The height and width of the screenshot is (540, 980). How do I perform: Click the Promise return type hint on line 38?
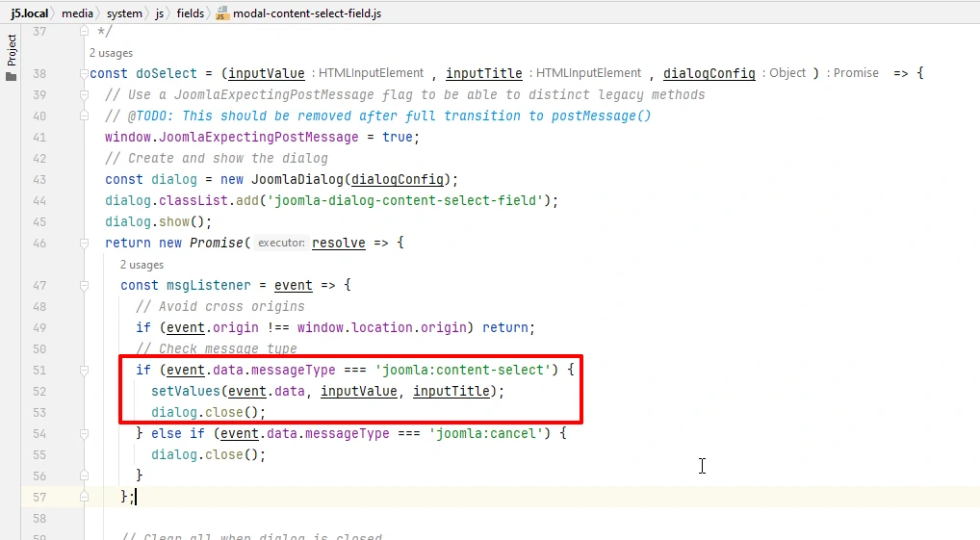point(856,73)
